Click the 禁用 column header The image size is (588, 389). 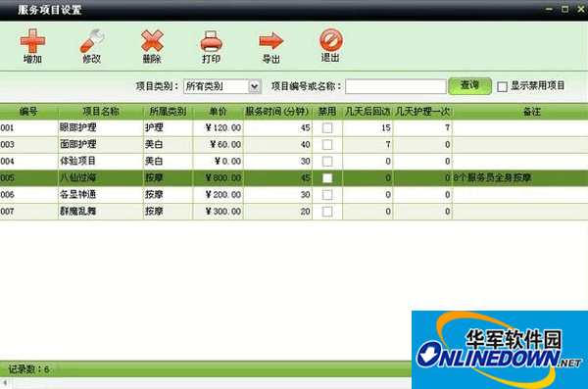point(327,112)
